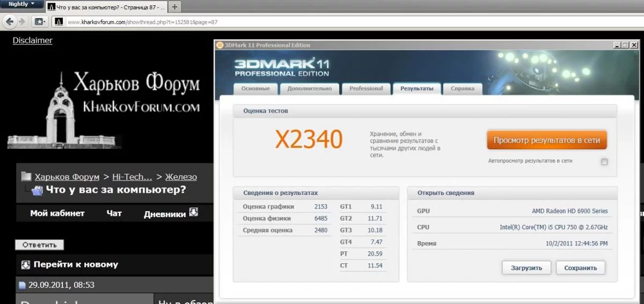The image size is (644, 304).
Task: Open the Справка tab in 3DMark
Action: [462, 89]
